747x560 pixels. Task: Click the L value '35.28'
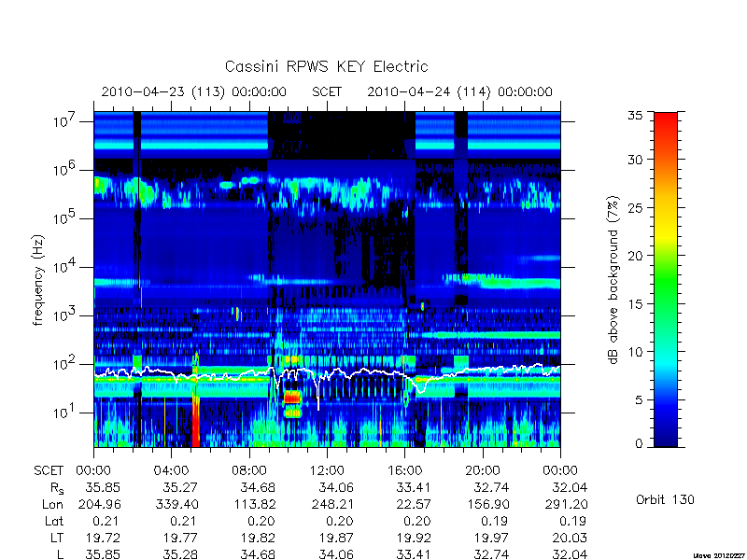[180, 554]
